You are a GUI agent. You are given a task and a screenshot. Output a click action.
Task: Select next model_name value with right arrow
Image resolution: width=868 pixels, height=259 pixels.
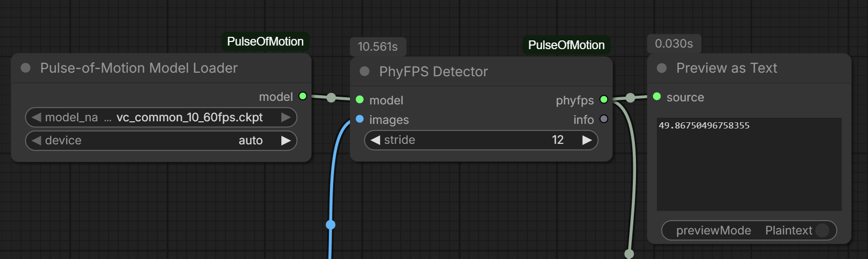(286, 117)
